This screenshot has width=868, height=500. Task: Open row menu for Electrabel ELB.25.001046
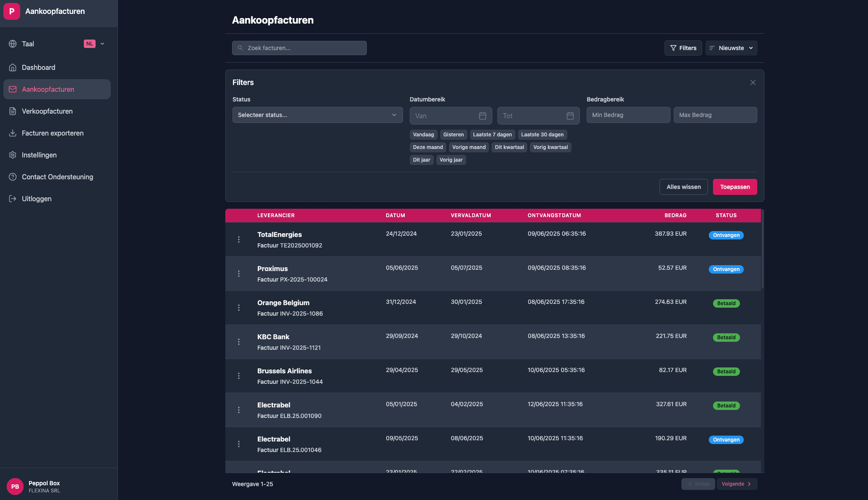coord(239,444)
